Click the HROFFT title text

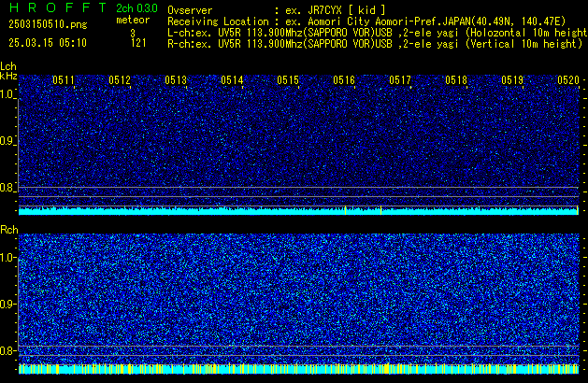click(58, 7)
